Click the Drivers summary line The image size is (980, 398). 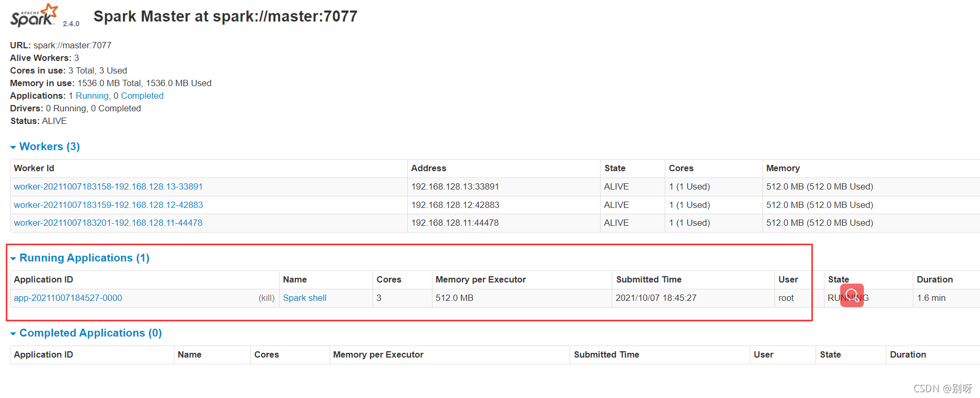(76, 108)
